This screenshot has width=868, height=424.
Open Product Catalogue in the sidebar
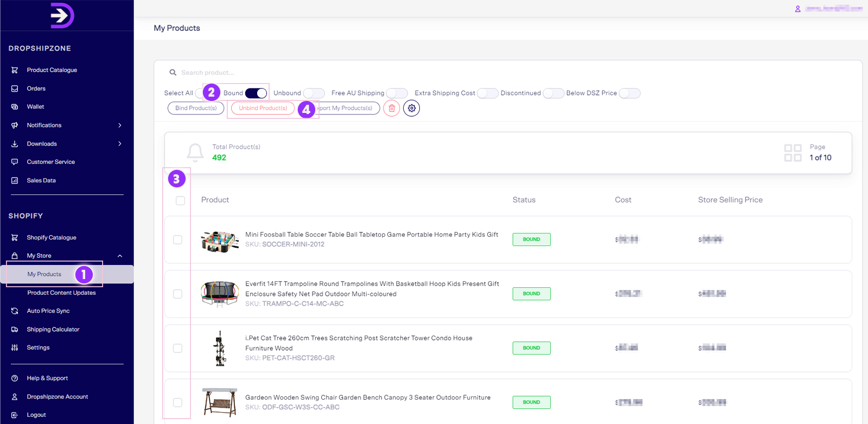coord(52,70)
